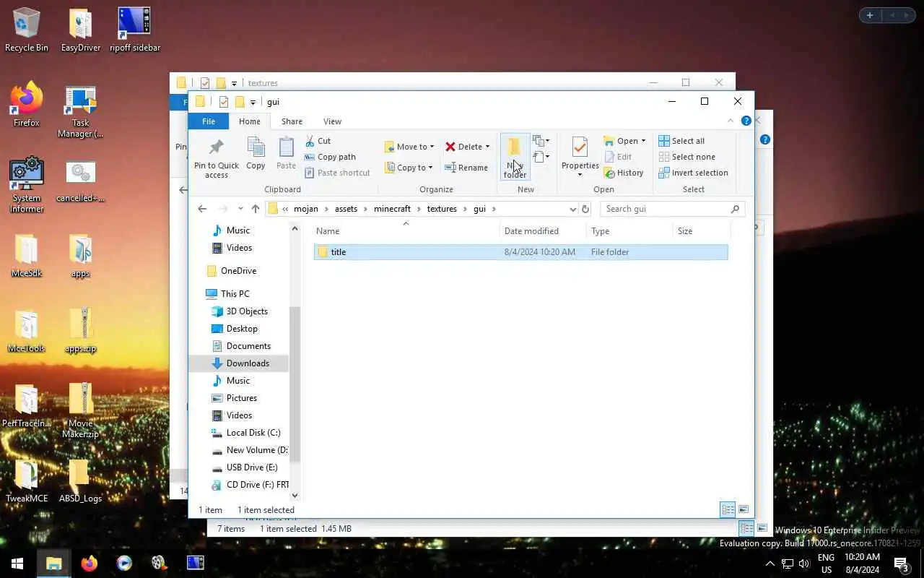Open the Easy access dropdown icon

coord(541,157)
